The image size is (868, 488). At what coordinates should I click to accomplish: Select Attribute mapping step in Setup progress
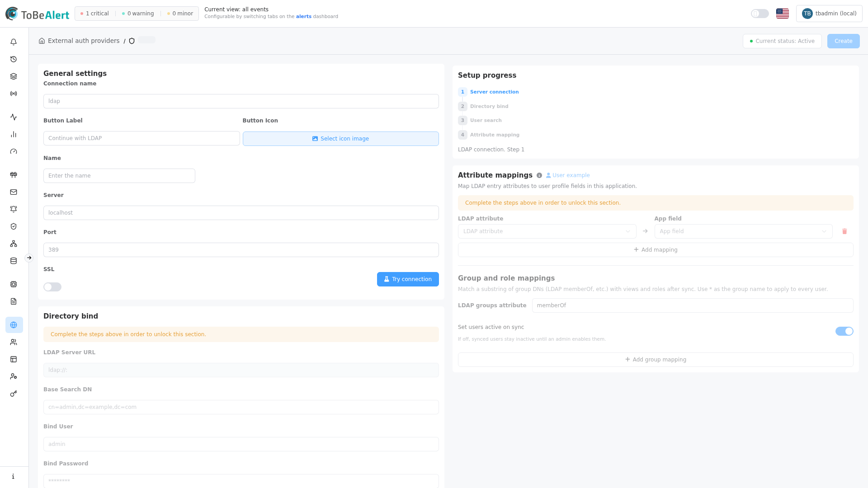[x=489, y=135]
